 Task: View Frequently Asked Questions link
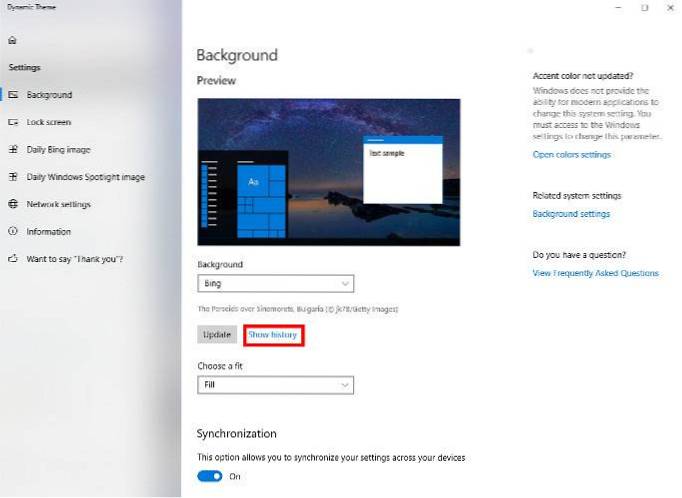tap(595, 273)
